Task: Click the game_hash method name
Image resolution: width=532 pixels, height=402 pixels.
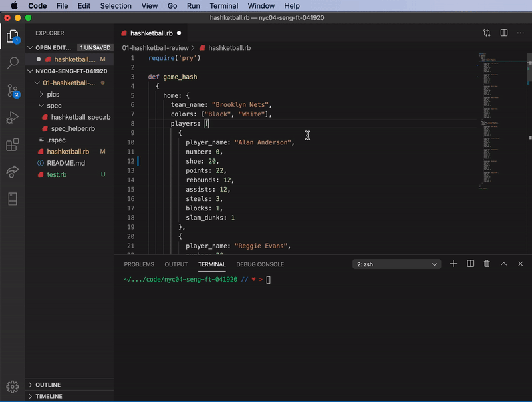Action: [x=180, y=77]
